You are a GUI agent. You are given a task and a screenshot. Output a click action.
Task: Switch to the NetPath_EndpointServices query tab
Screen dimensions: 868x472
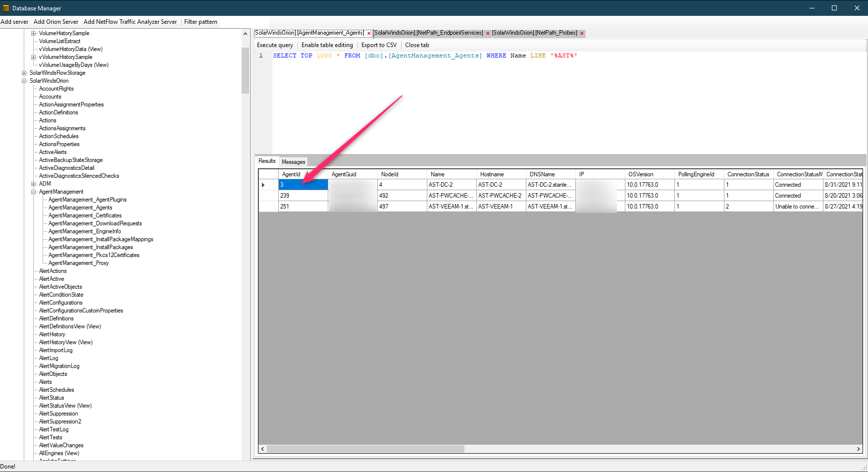428,33
